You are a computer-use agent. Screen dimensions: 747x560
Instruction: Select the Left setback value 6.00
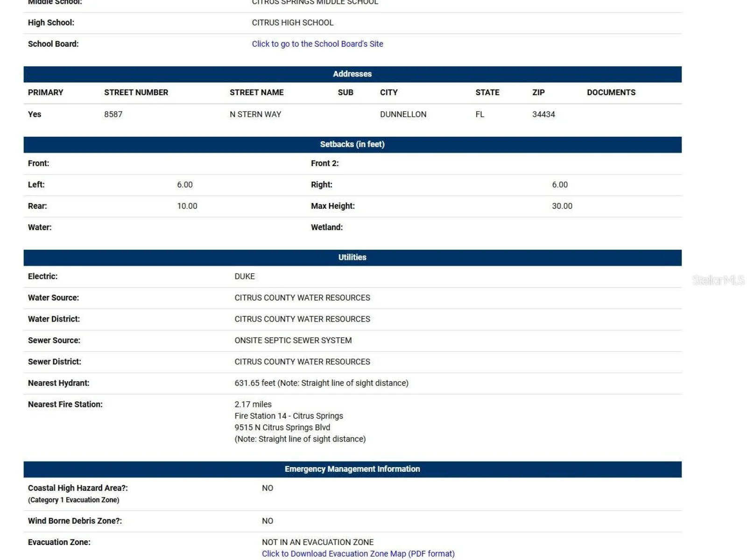tap(185, 185)
